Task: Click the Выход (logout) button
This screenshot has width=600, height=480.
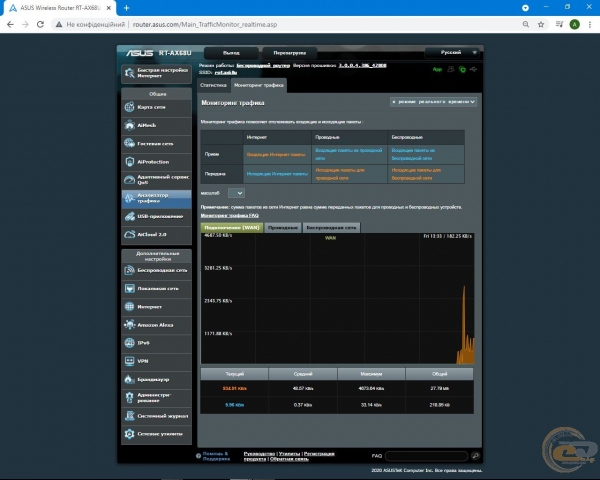Action: click(232, 53)
